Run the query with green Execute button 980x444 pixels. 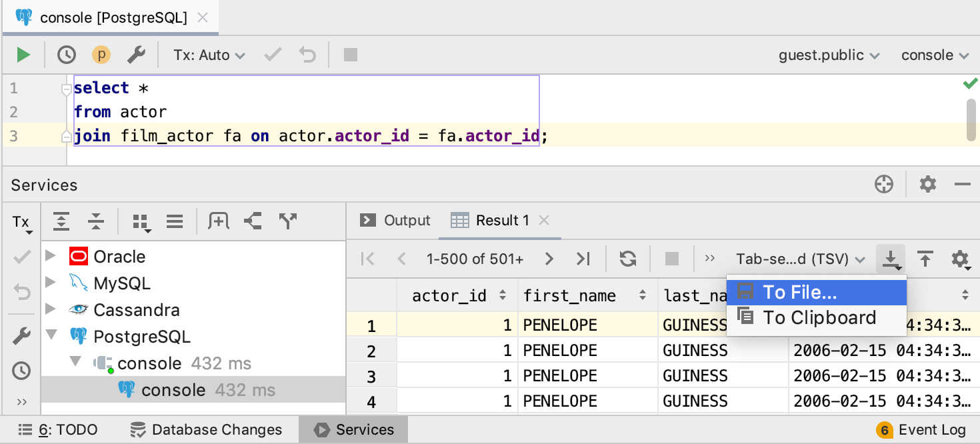(x=23, y=55)
